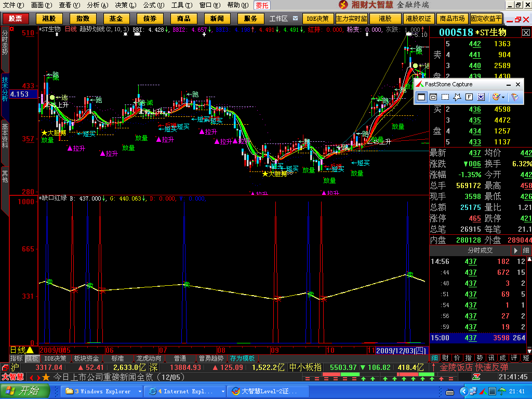Click the 新闻 toolbar button

(x=217, y=19)
